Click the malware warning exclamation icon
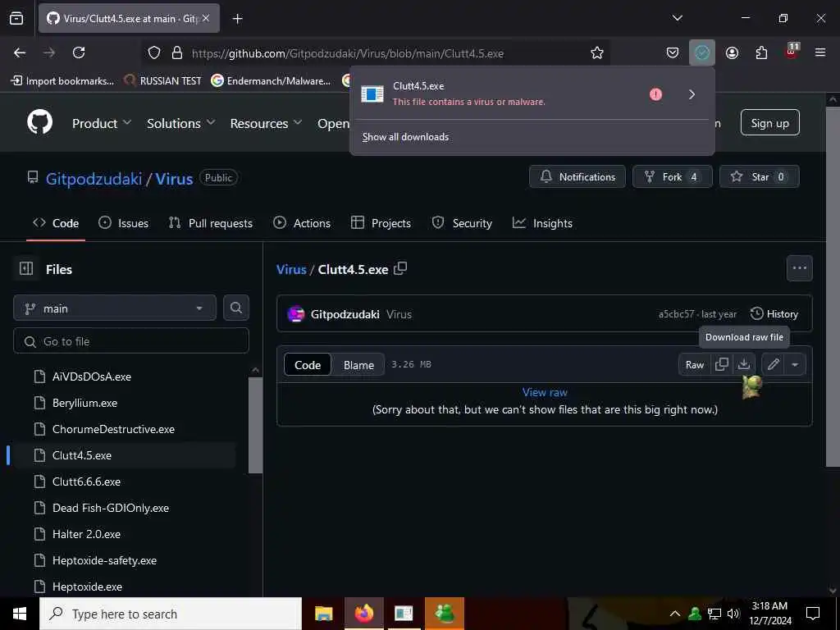This screenshot has width=840, height=630. tap(655, 94)
